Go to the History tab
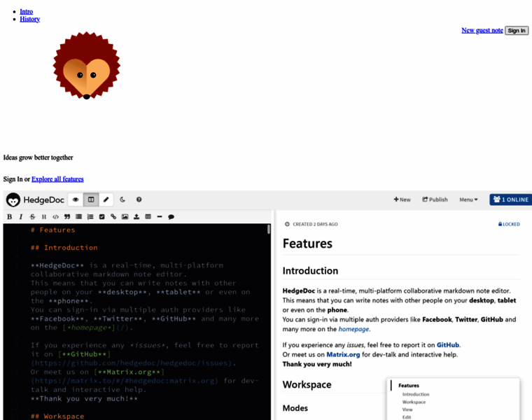This screenshot has width=532, height=420. coord(29,19)
